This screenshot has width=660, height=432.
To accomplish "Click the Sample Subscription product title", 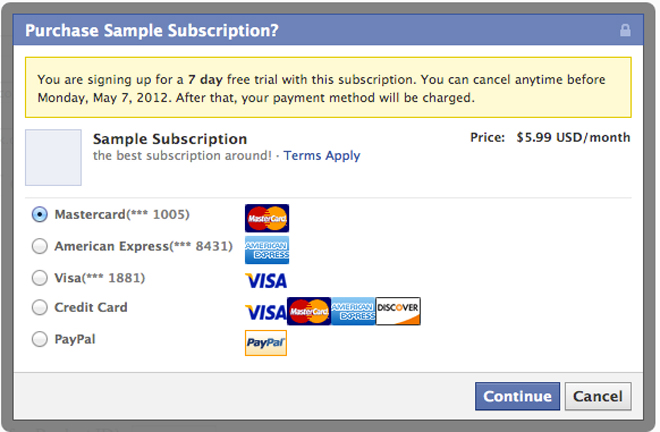I will pos(170,139).
